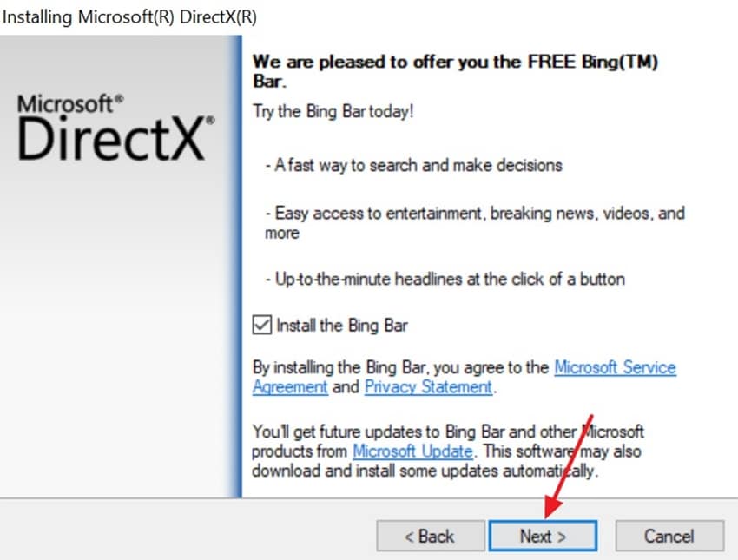Viewport: 738px width, 560px height.
Task: Click the 'A fast way to search' bullet
Action: 413,165
